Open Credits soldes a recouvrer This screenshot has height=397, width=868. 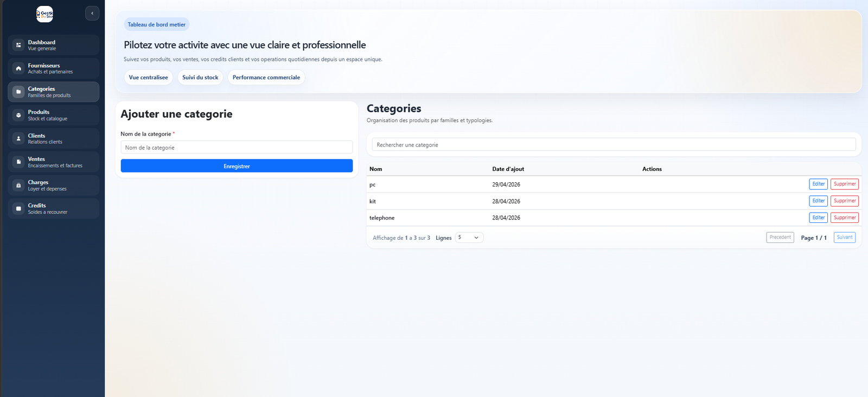pyautogui.click(x=53, y=208)
